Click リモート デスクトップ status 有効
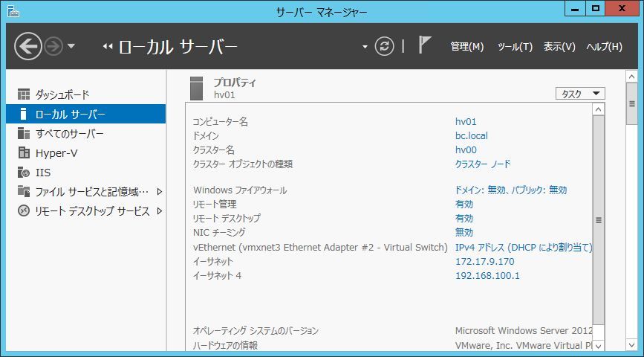The height and width of the screenshot is (357, 644). pos(464,218)
